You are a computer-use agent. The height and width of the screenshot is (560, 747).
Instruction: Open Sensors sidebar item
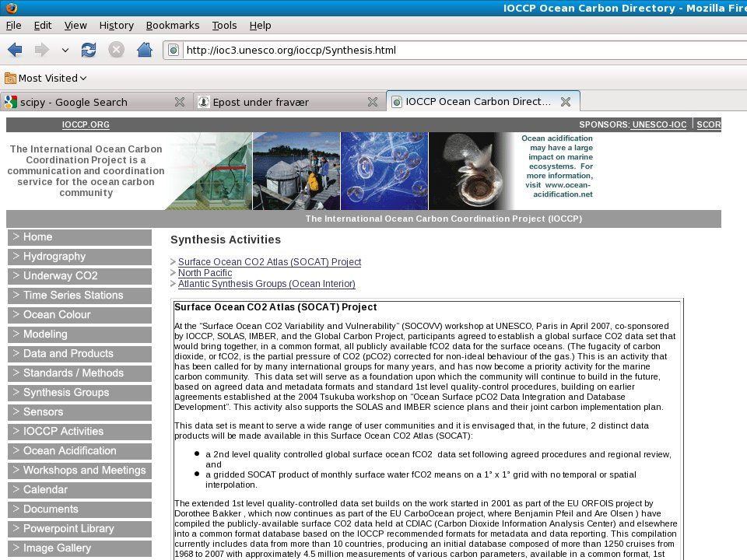[x=79, y=412]
